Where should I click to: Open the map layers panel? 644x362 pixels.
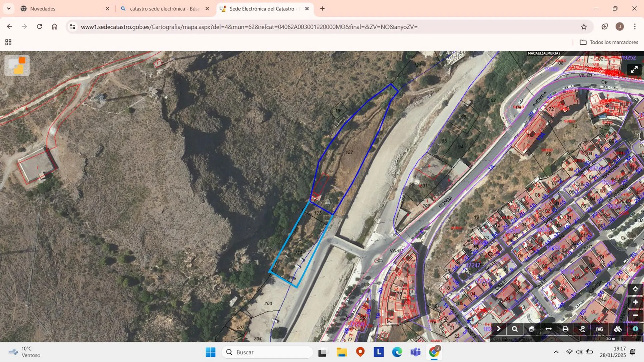pos(531,329)
